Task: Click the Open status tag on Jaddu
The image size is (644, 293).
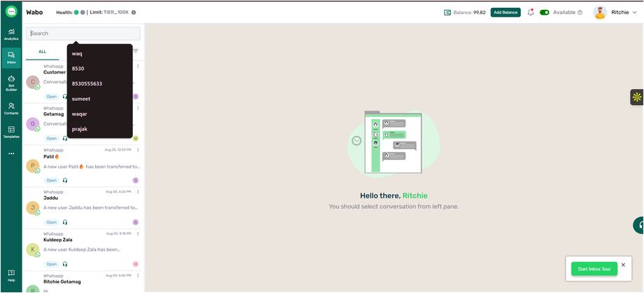Action: [x=51, y=222]
